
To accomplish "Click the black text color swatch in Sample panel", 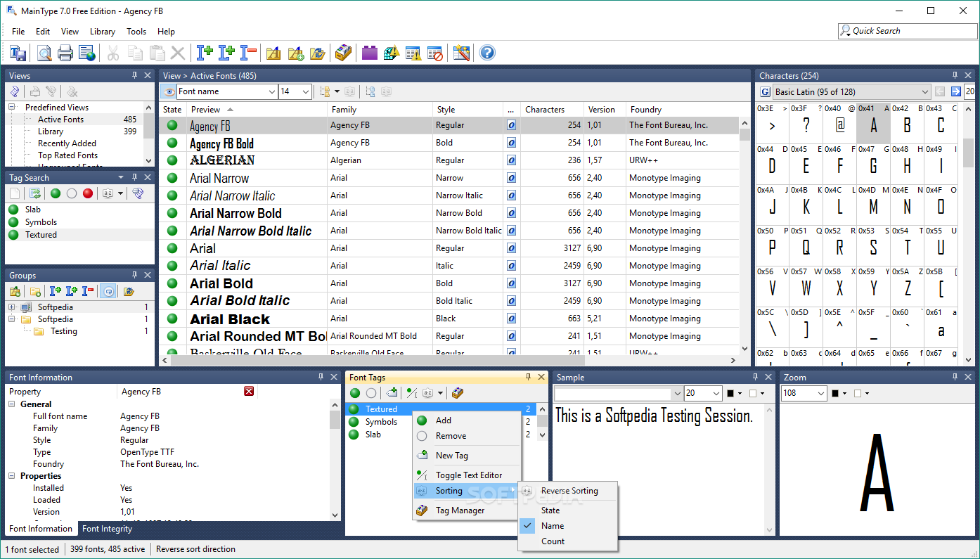I will pyautogui.click(x=730, y=394).
